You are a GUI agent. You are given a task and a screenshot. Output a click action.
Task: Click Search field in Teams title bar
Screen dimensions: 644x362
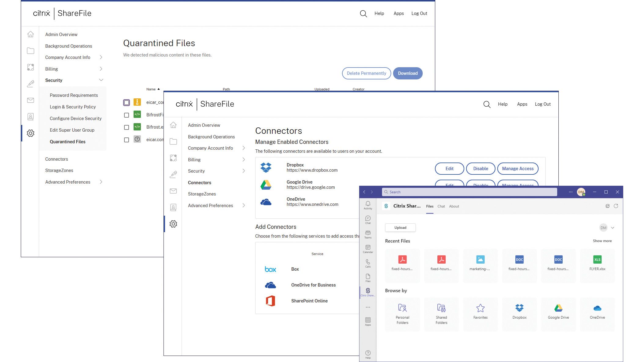469,192
